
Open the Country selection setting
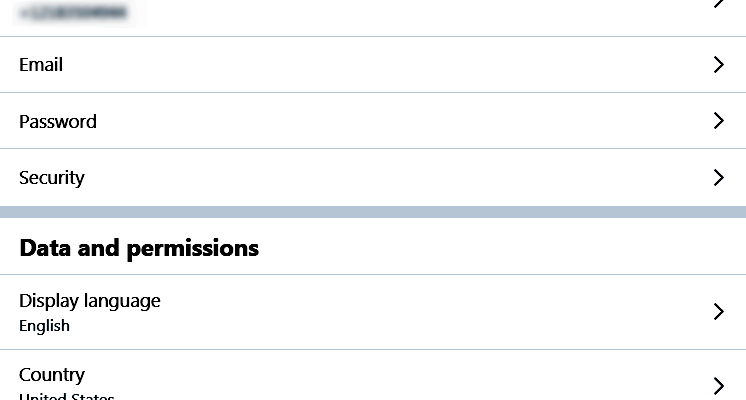(x=372, y=385)
